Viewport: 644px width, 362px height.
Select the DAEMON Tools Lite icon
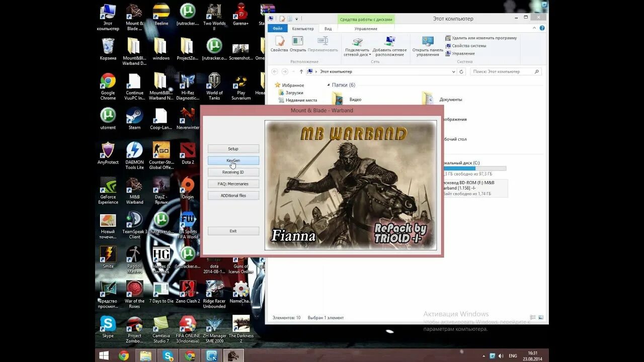tap(134, 155)
